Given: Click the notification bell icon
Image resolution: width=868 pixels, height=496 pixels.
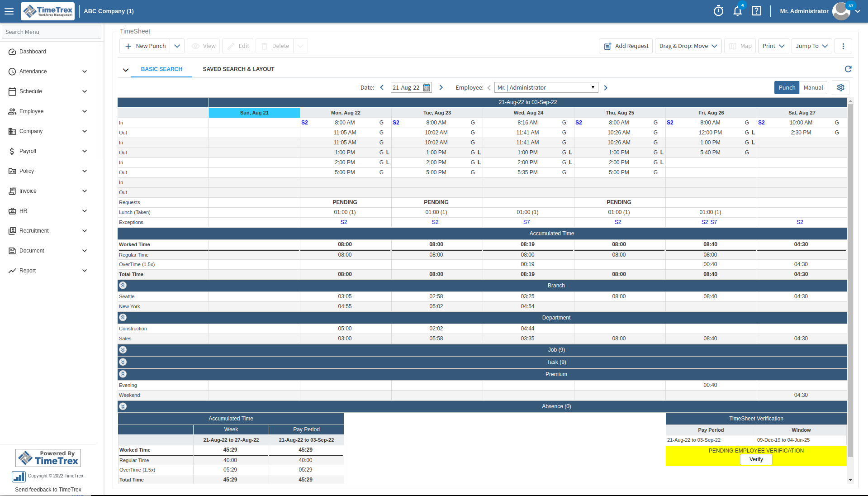Looking at the screenshot, I should click(x=737, y=11).
